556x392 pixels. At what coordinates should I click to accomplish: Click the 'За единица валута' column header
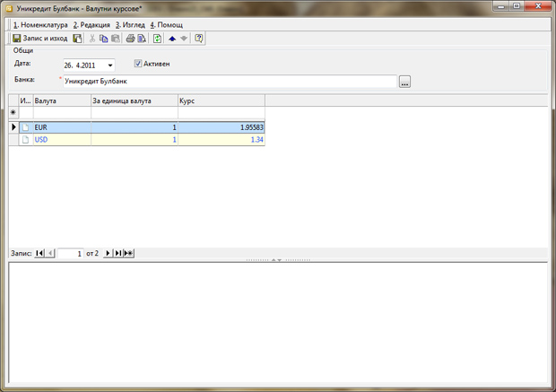[135, 100]
